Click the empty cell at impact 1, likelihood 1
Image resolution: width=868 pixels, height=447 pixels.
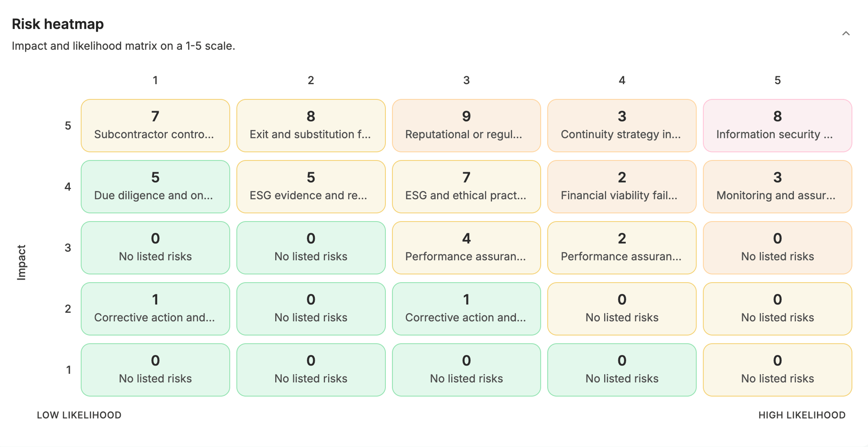point(155,370)
